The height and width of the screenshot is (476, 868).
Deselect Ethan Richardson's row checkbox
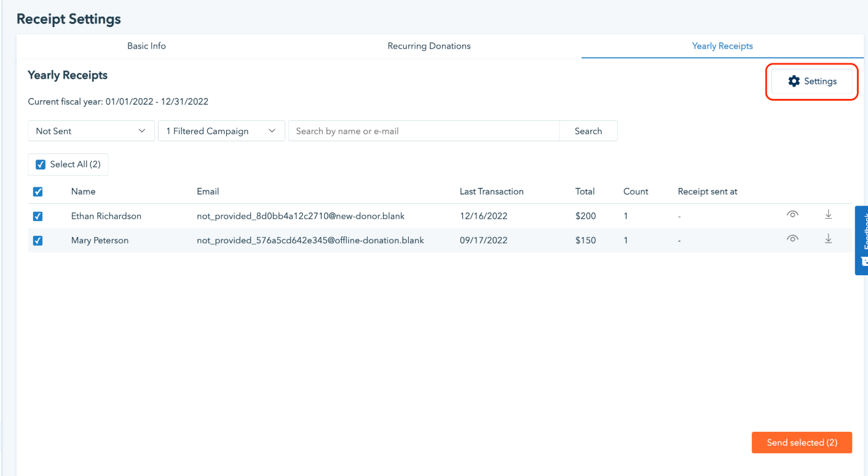point(37,216)
